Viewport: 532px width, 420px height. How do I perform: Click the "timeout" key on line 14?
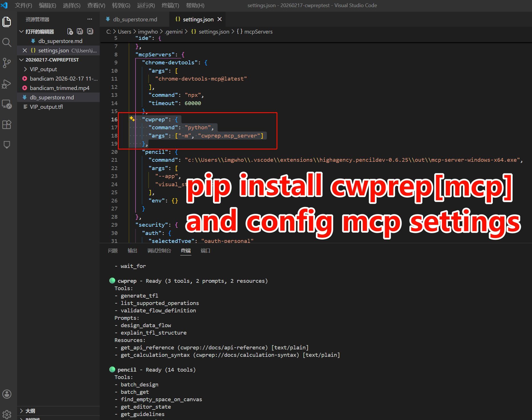coord(163,103)
